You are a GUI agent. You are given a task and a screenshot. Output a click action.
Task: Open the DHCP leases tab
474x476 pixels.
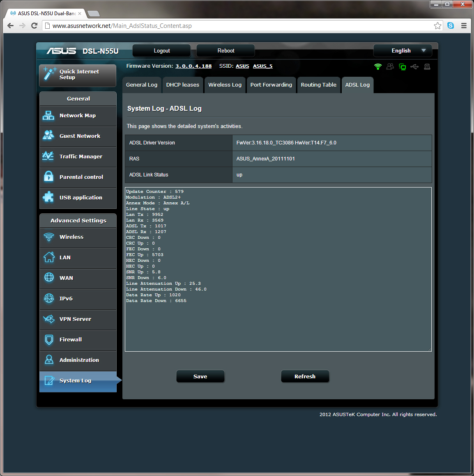click(183, 85)
